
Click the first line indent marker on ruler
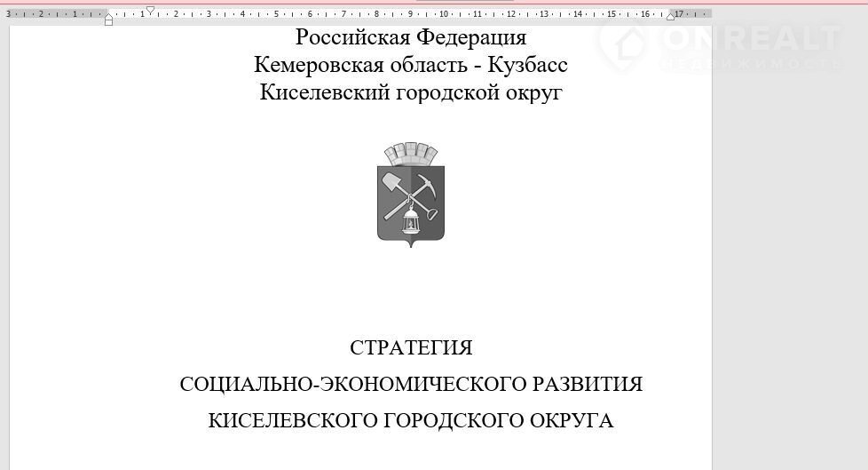tap(150, 10)
